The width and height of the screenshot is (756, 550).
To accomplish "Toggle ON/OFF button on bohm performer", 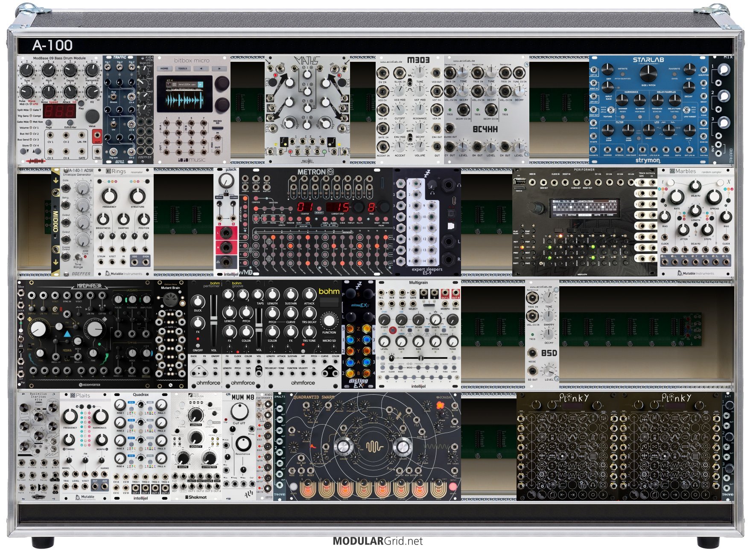I will [198, 346].
